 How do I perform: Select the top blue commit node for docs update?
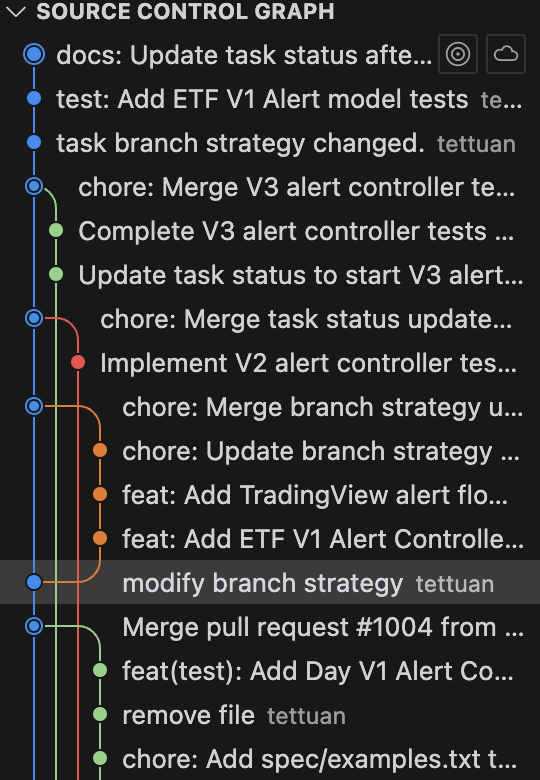coord(34,54)
